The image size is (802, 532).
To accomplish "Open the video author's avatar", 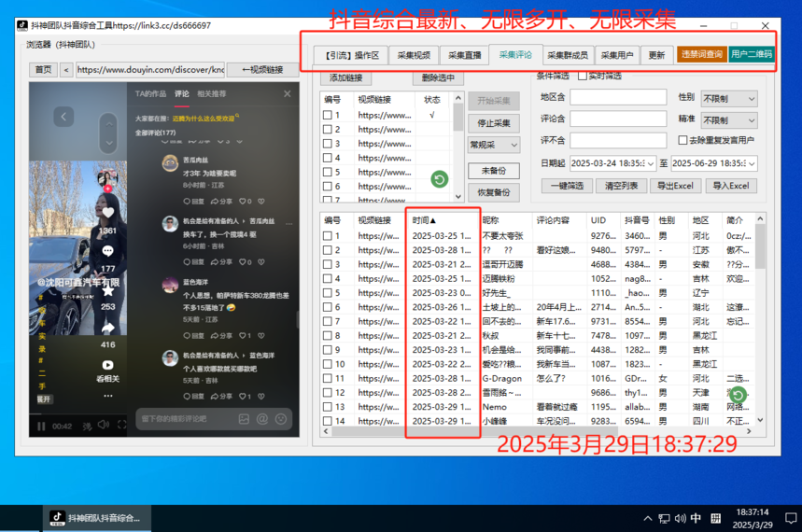I will [107, 177].
